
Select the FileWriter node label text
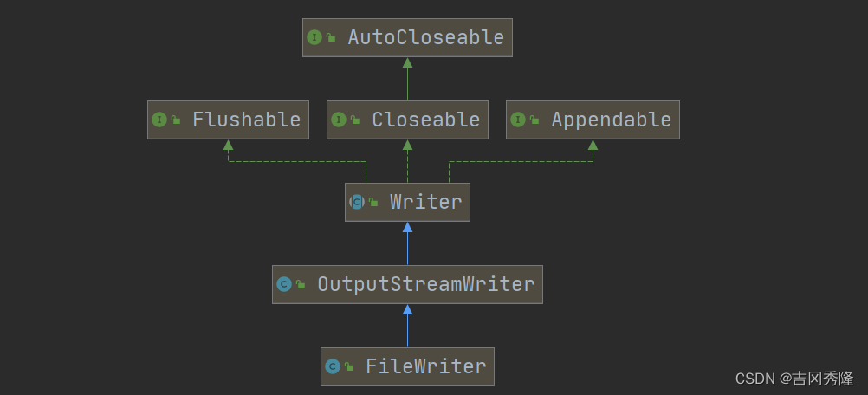click(425, 366)
